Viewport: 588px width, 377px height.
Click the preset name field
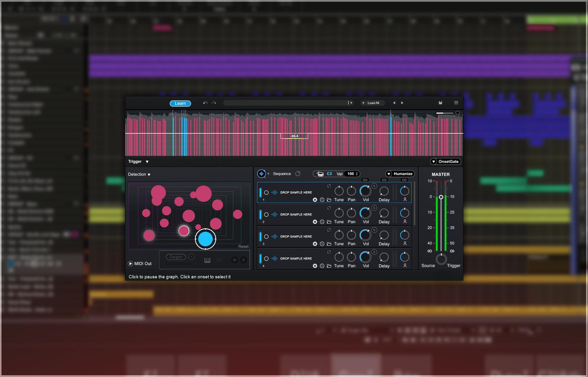click(286, 103)
